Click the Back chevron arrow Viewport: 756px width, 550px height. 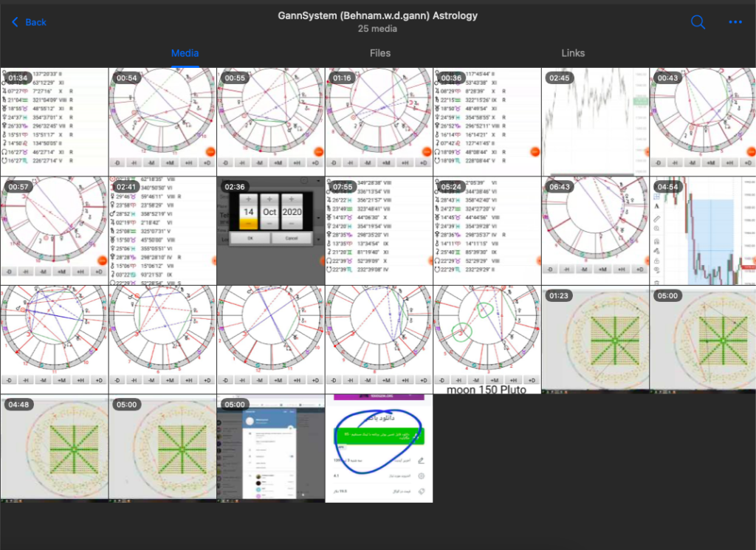pos(15,22)
